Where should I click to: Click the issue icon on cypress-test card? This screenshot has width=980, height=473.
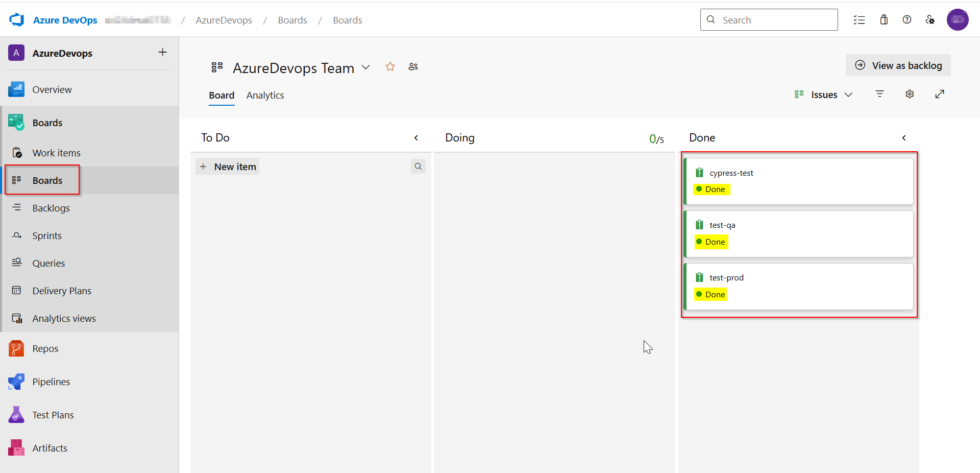coord(699,173)
